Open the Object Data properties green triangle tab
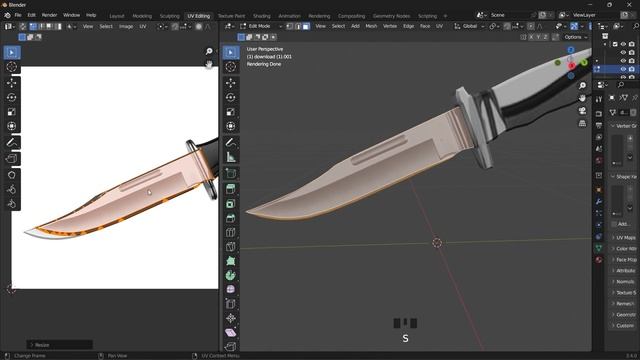Screen dimensions: 640x360 coord(599,248)
